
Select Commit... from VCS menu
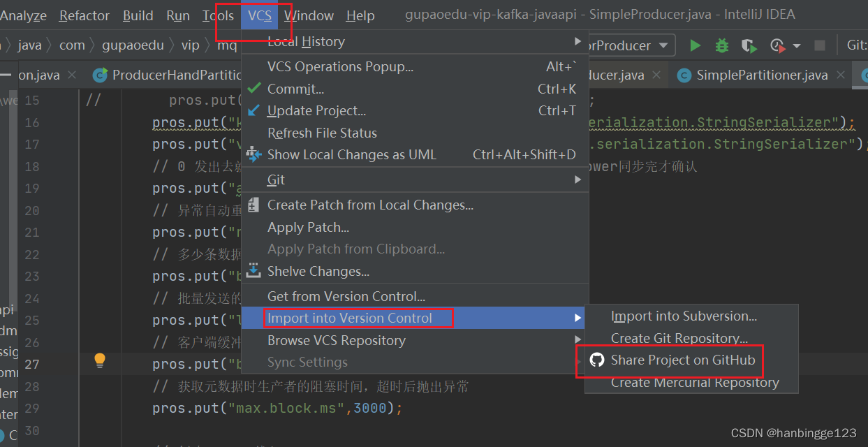click(295, 89)
